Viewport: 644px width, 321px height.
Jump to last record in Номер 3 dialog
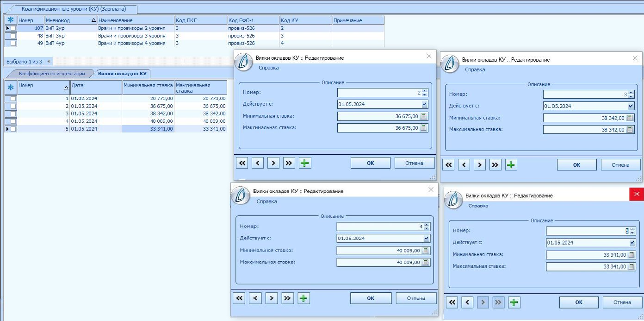[495, 164]
